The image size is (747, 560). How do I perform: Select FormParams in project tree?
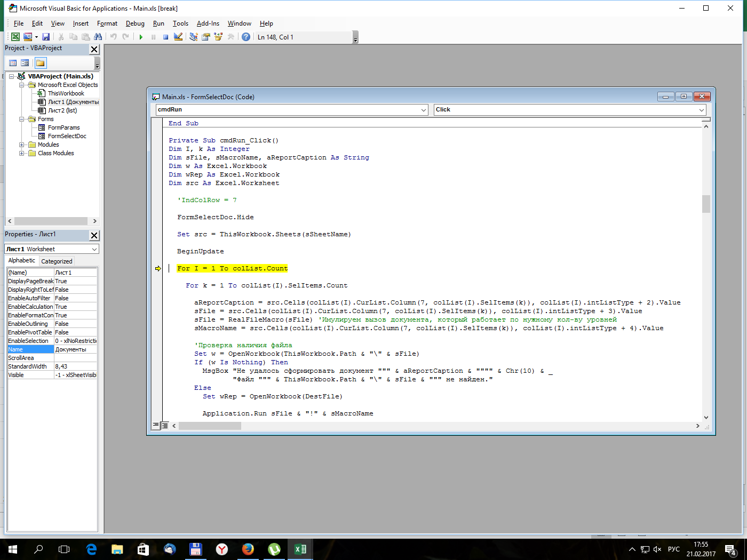[63, 127]
